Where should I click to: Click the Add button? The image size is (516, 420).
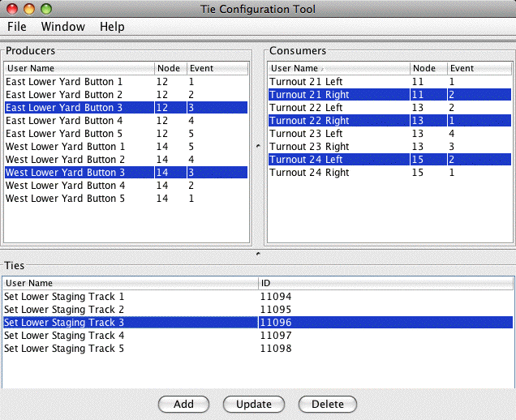tap(183, 404)
